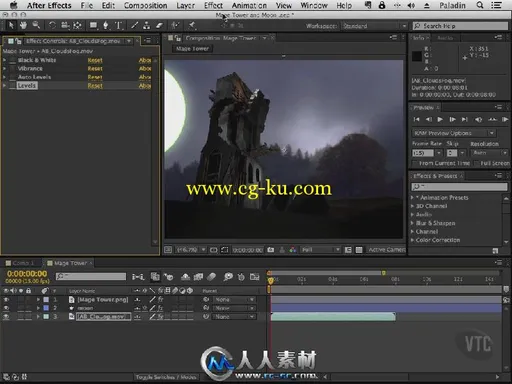Select the Type text tool
The image size is (512, 384).
[119, 25]
